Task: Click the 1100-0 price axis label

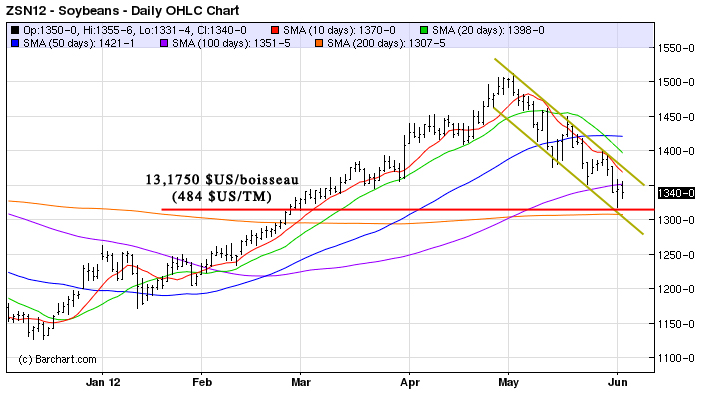Action: (x=675, y=358)
